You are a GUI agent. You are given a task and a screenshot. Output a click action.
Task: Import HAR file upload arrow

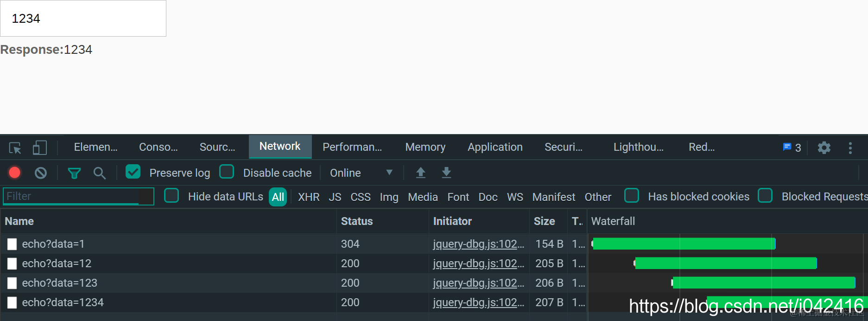(x=421, y=173)
